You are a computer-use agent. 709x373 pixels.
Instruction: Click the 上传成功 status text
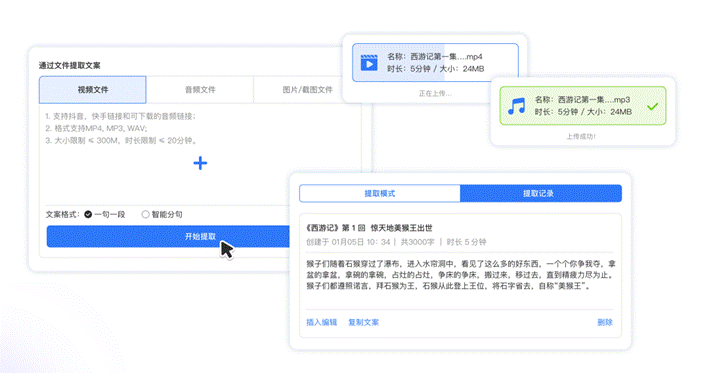(581, 136)
